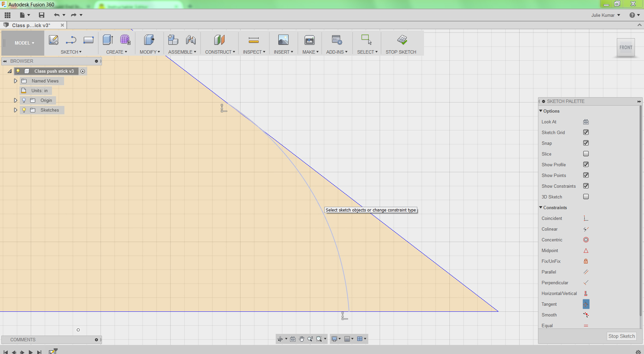Image resolution: width=644 pixels, height=354 pixels.
Task: Click the Insert image icon
Action: tap(283, 40)
